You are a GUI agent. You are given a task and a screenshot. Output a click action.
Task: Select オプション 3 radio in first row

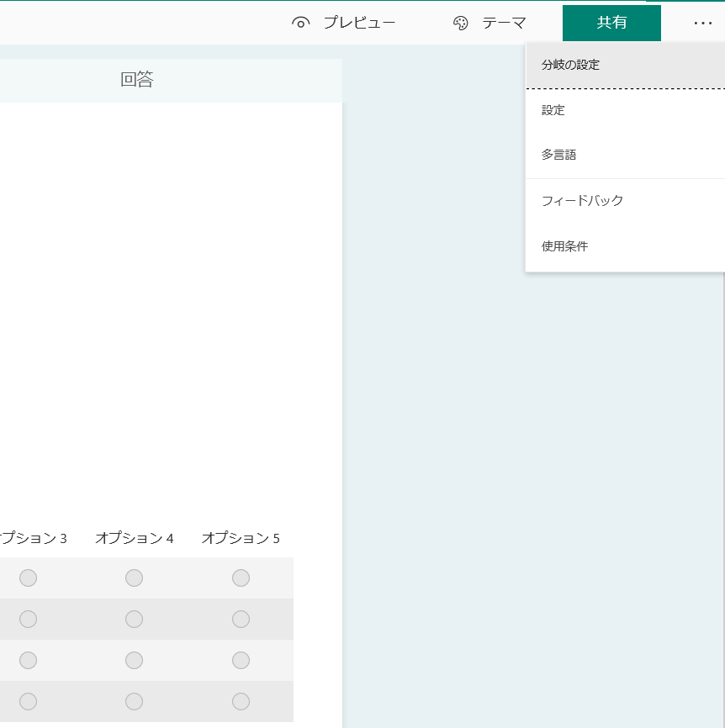(x=28, y=578)
